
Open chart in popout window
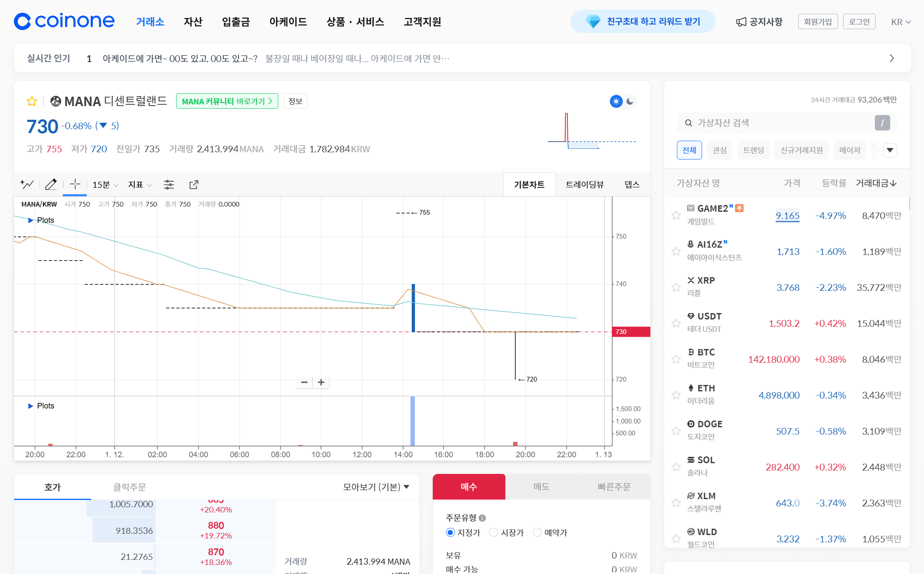coord(194,184)
